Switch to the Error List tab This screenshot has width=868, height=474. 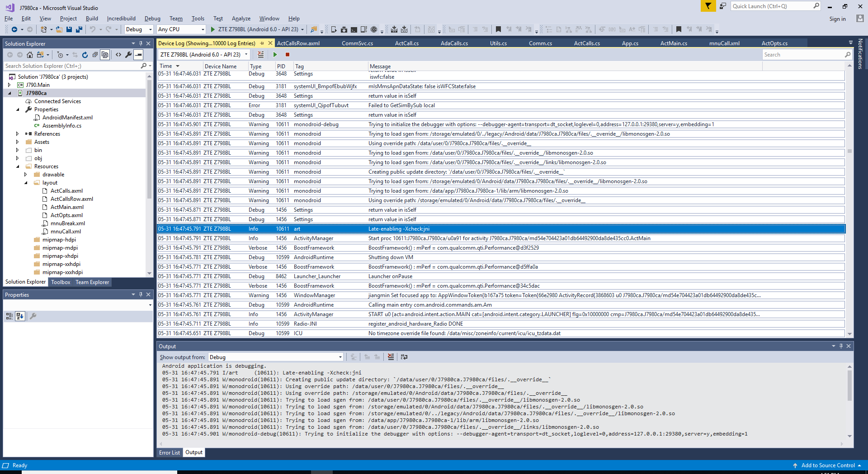coord(170,452)
